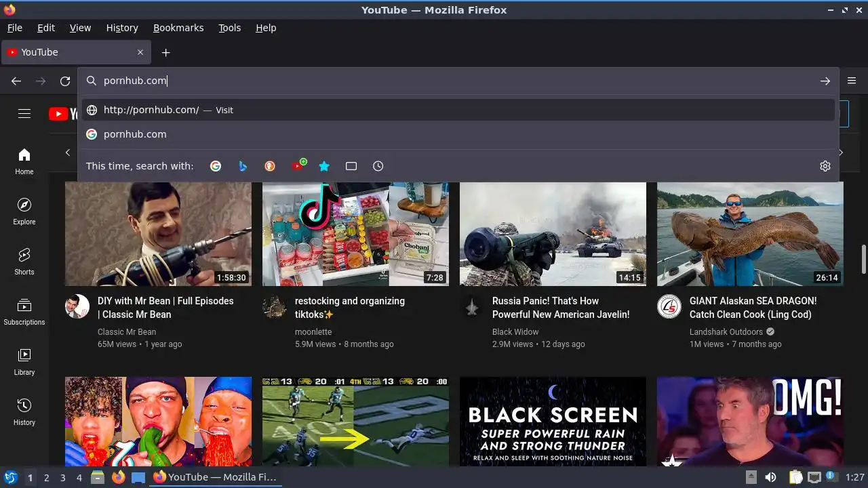Open the football play video thumbnail
The image size is (868, 488).
point(355,422)
